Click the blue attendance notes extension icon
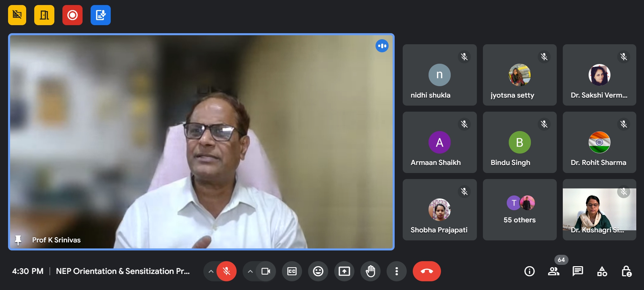This screenshot has height=290, width=644. click(x=100, y=15)
